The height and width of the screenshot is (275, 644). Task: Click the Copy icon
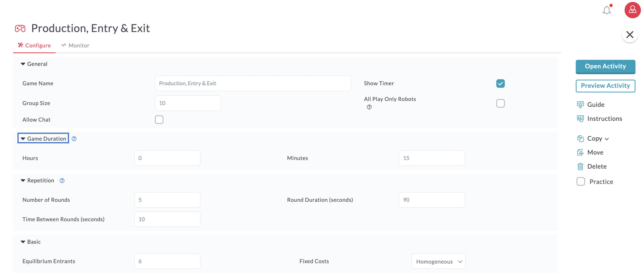(580, 138)
